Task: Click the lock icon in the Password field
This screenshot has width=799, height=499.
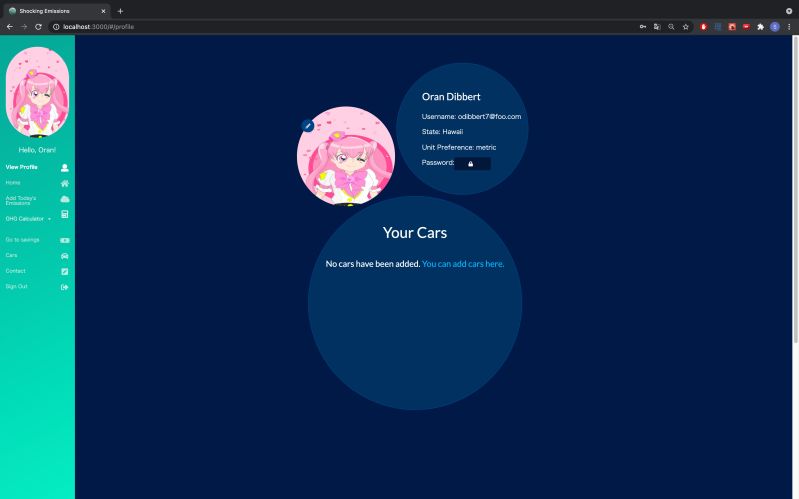Action: pyautogui.click(x=470, y=164)
